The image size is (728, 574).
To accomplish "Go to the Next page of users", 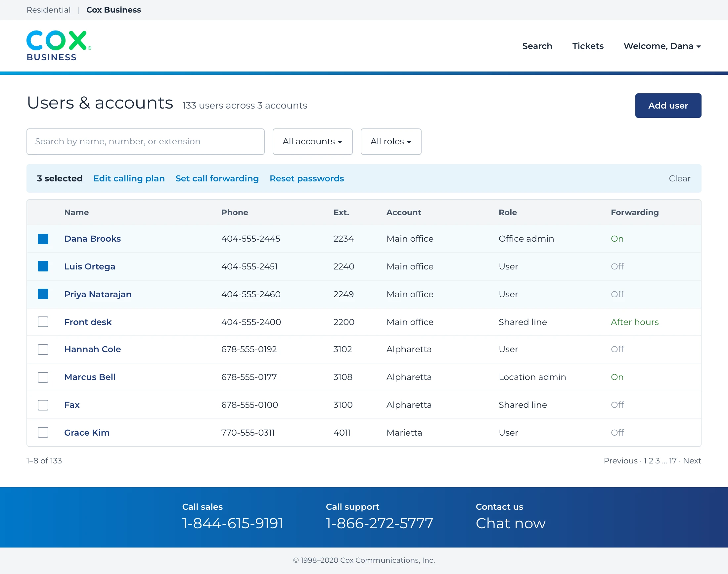I will point(692,461).
